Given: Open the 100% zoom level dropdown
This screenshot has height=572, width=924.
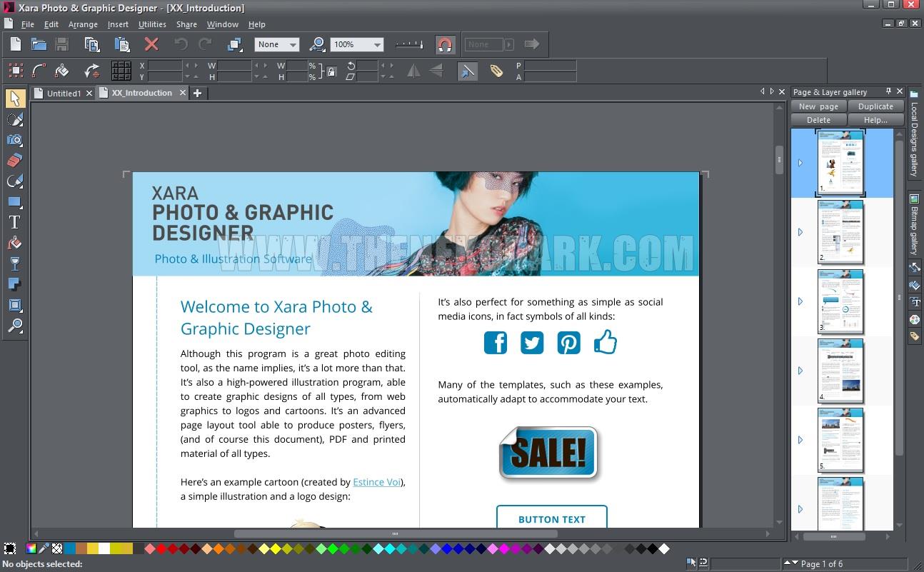Looking at the screenshot, I should 357,44.
